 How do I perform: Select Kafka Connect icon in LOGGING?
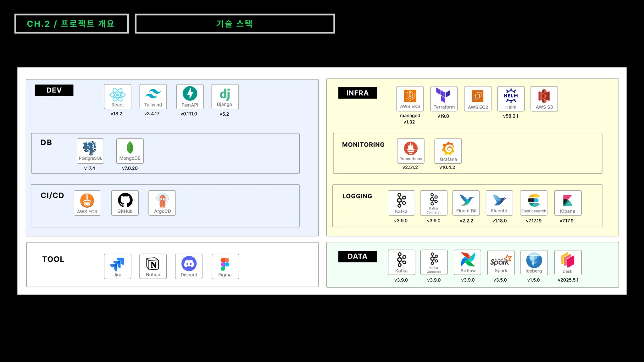pos(434,203)
